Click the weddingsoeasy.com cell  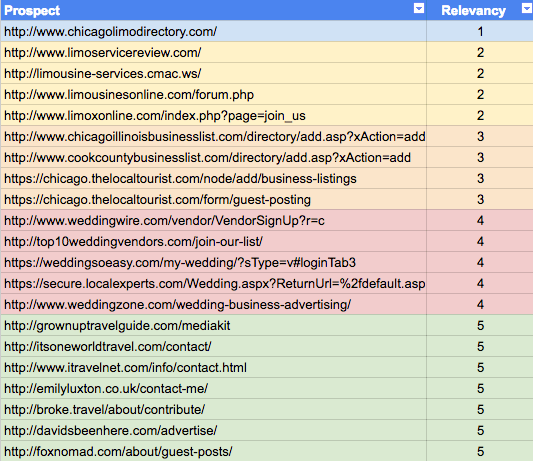pos(213,262)
